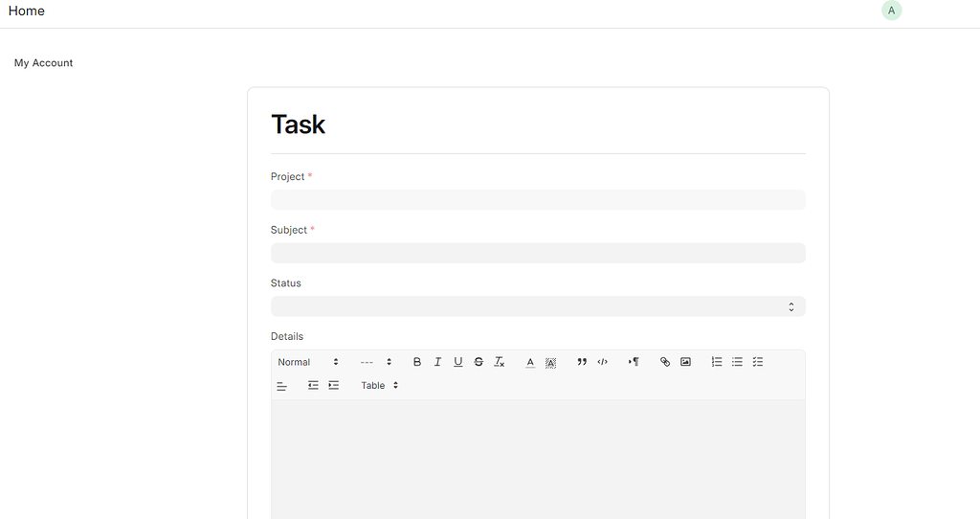Viewport: 980px width, 519px height.
Task: Open the Normal heading style dropdown
Action: point(308,362)
